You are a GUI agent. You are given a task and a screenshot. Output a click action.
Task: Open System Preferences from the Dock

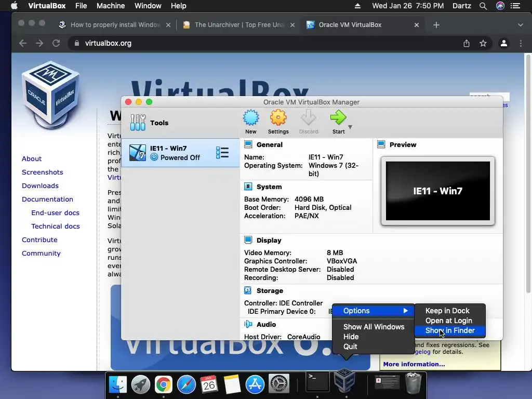pos(279,384)
